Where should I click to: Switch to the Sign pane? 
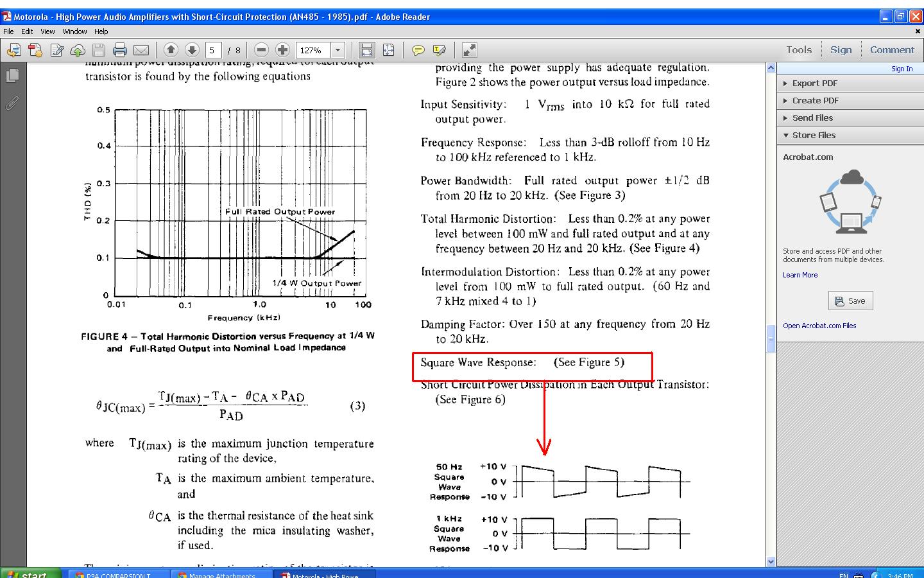pos(841,49)
